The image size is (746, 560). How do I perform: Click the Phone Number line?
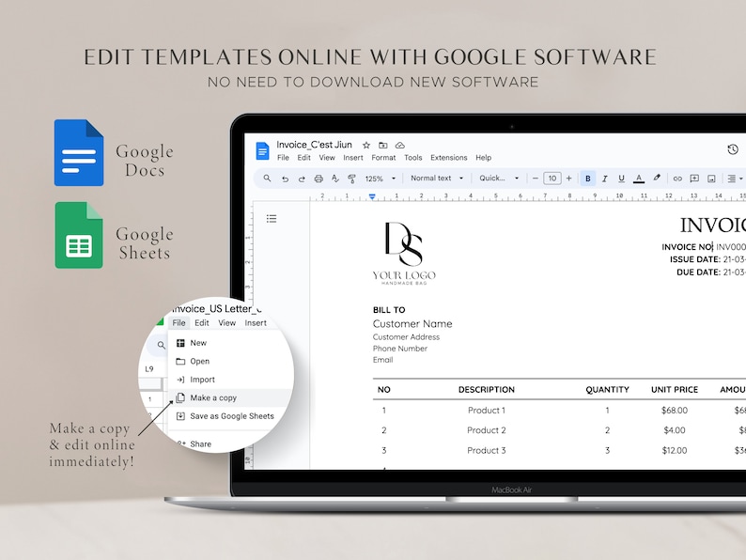pos(399,349)
